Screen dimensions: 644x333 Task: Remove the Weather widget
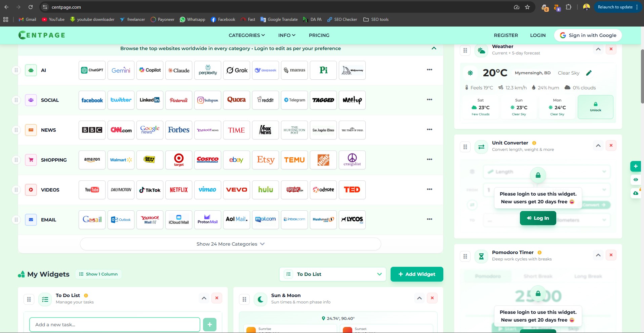pyautogui.click(x=611, y=49)
